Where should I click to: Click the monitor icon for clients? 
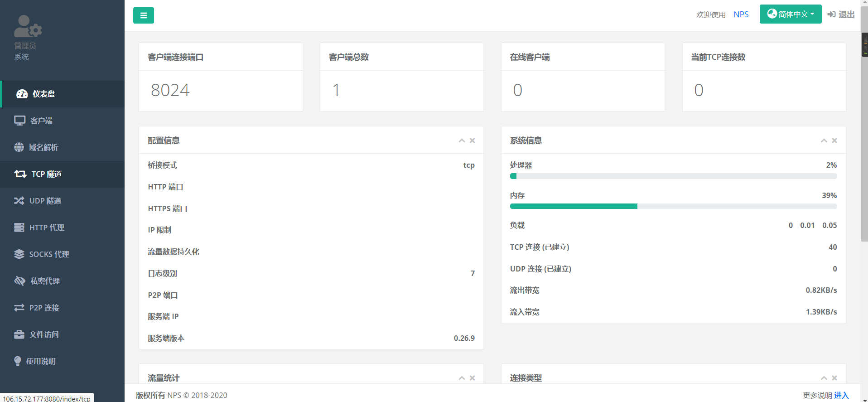[19, 121]
